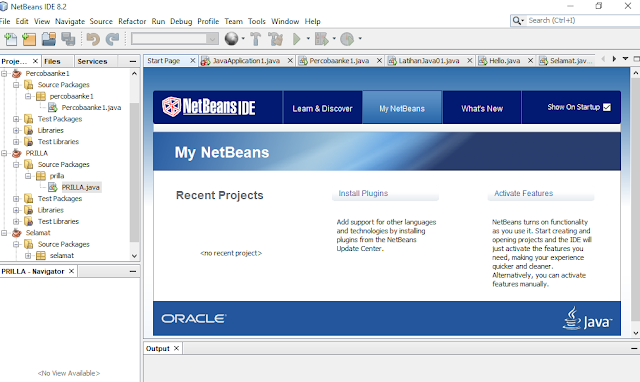Switch to the Hello.java editor tab

tap(504, 60)
